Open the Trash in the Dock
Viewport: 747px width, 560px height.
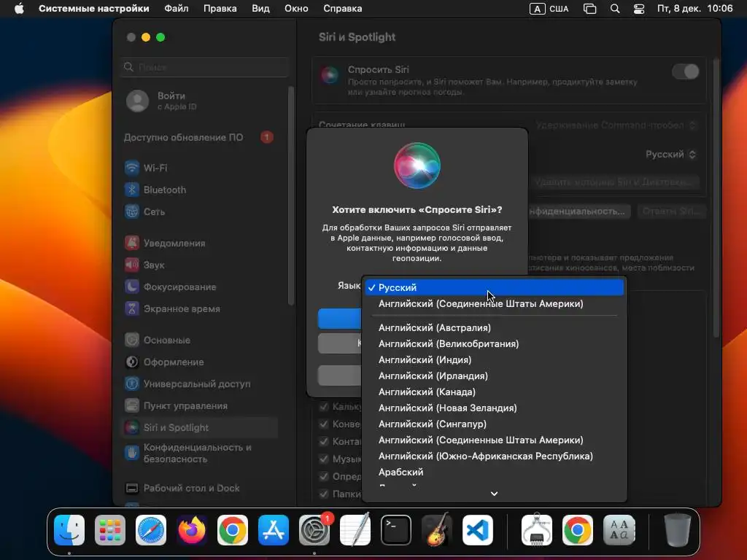678,530
